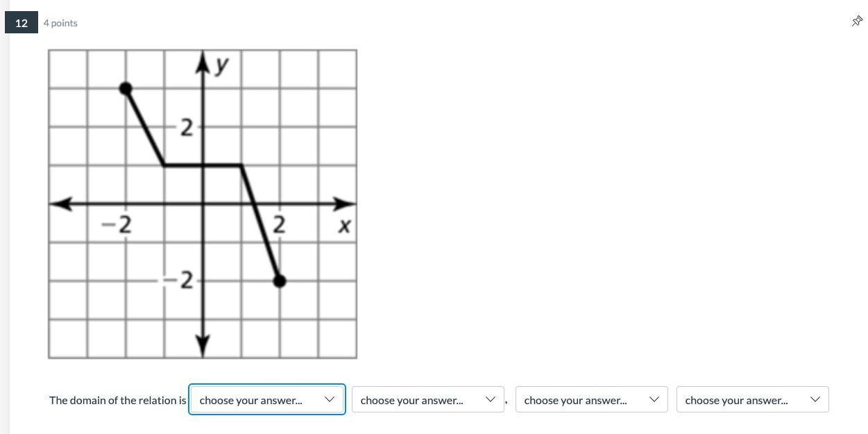The image size is (868, 434).
Task: Click the downward arrowhead of the y-axis
Action: tap(203, 344)
